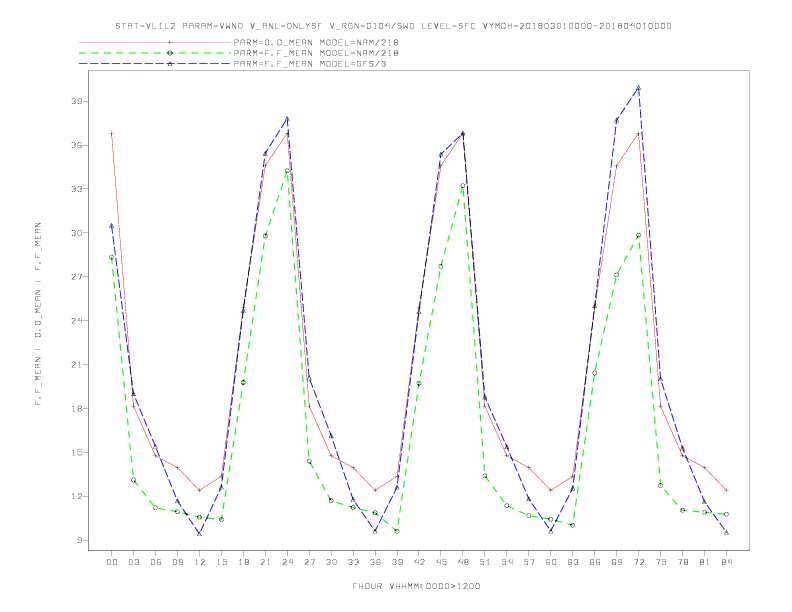Click y-axis tick label 24

pos(76,321)
